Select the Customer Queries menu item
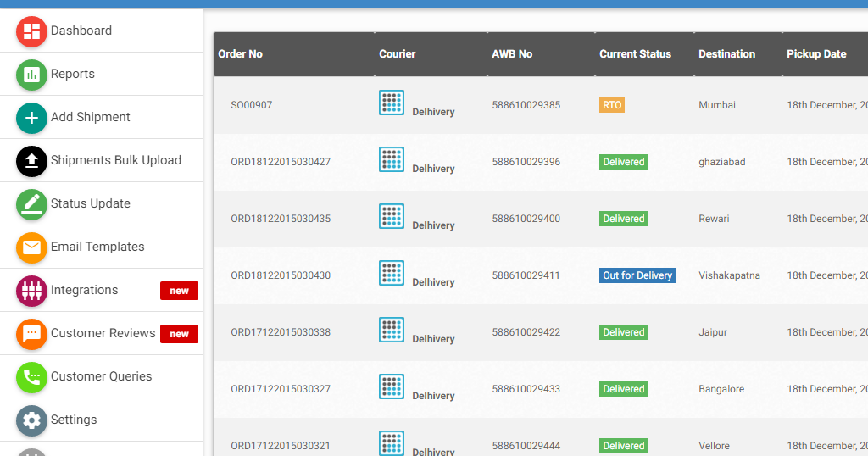 (101, 376)
